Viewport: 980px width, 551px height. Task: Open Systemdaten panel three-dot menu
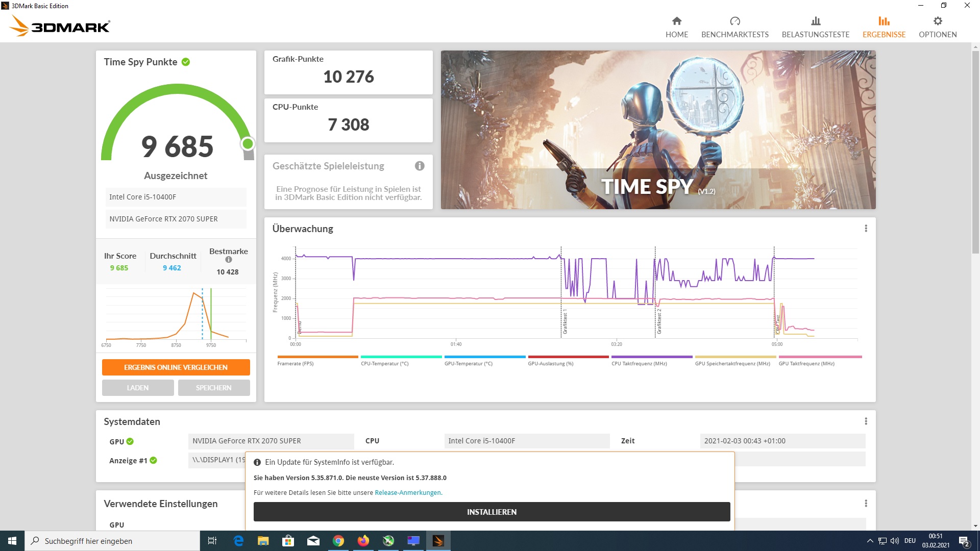(x=866, y=421)
